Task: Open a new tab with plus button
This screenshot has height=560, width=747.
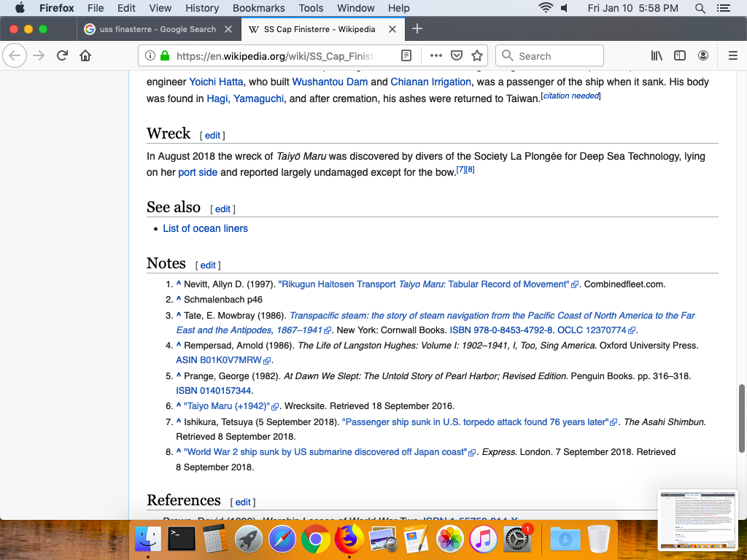Action: pyautogui.click(x=417, y=29)
